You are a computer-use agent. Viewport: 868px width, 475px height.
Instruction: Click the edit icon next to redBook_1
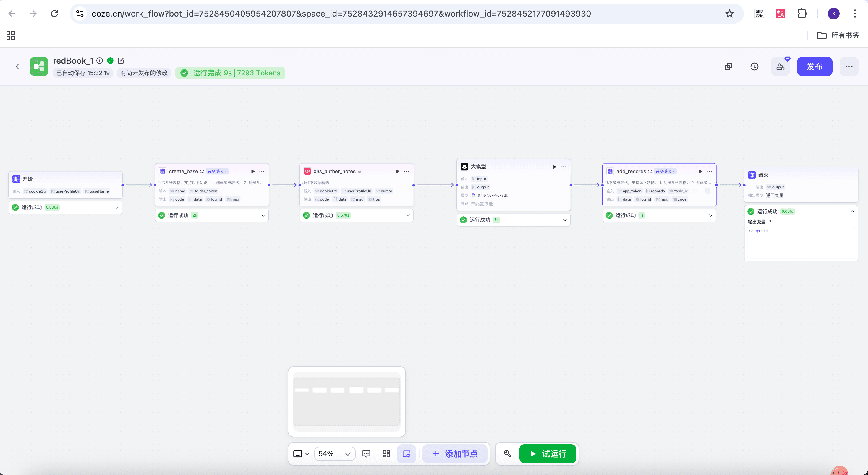click(121, 61)
